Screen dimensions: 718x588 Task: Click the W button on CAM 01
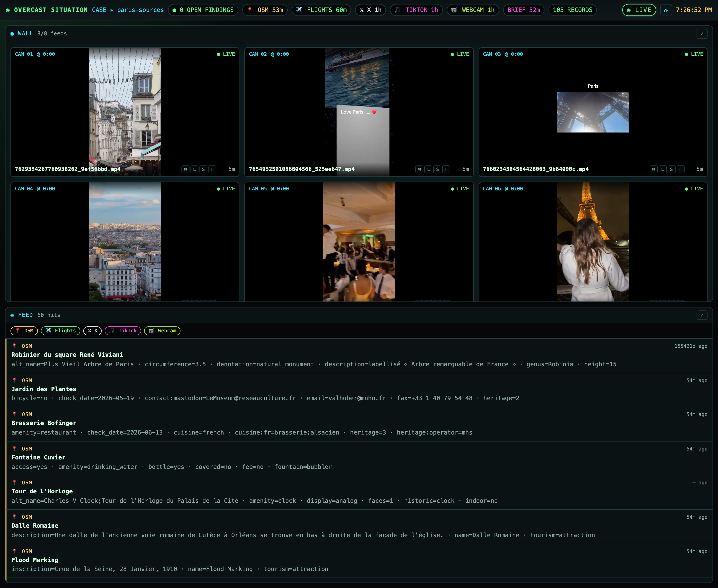click(185, 169)
